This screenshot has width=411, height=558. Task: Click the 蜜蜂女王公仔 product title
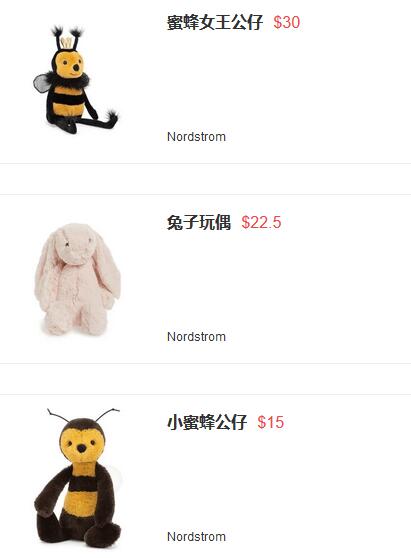[215, 22]
